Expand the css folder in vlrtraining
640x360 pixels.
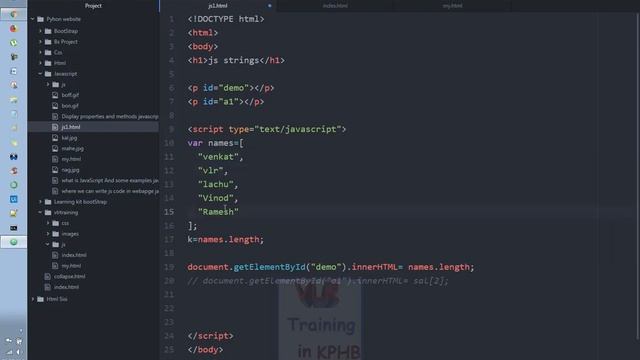[x=48, y=223]
